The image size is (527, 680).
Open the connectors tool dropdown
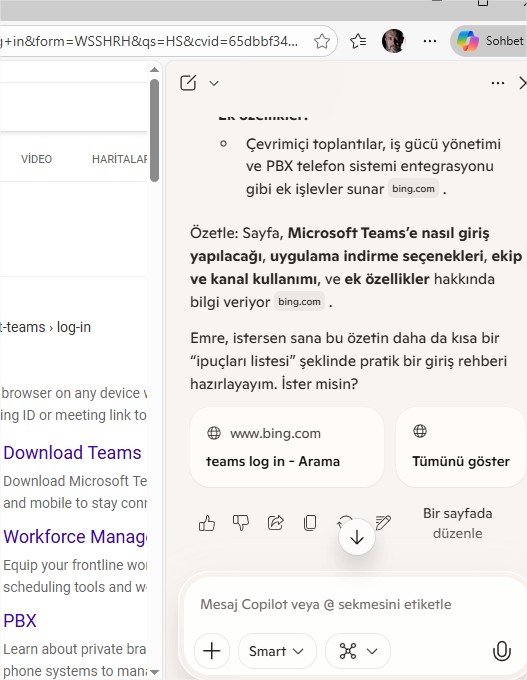358,651
